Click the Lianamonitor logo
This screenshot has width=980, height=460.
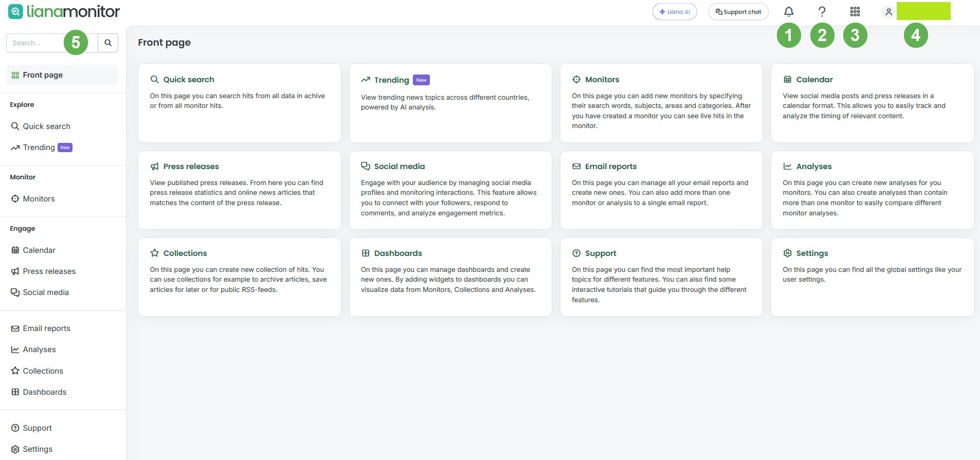point(64,11)
